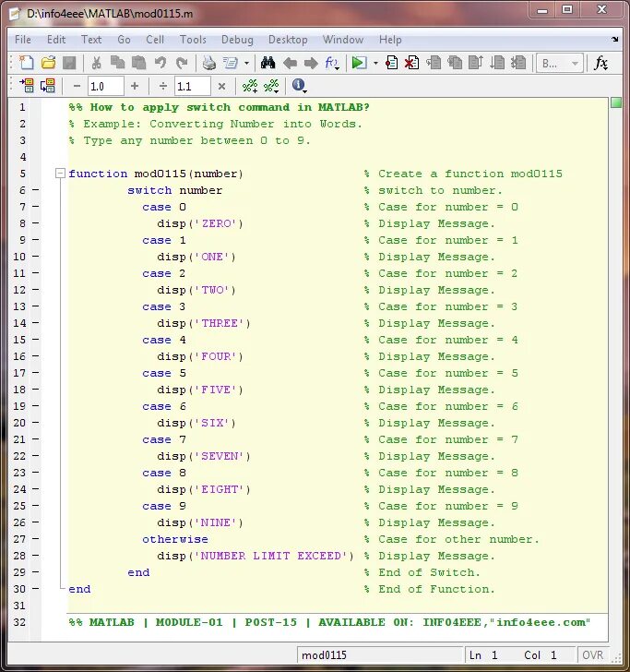The image size is (630, 672).
Task: Paste from clipboard using the toolbar icon
Action: [138, 63]
